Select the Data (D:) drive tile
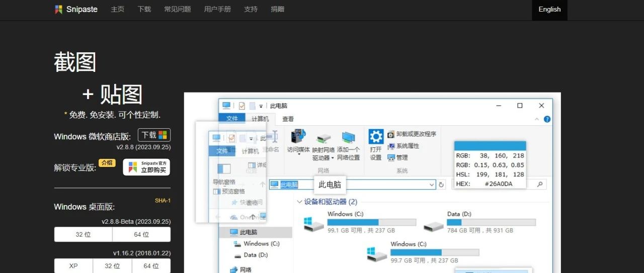This screenshot has height=273, width=644. pos(479,222)
